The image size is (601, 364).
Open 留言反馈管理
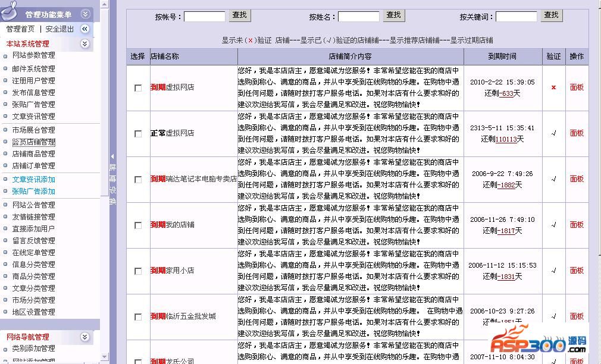(x=33, y=241)
